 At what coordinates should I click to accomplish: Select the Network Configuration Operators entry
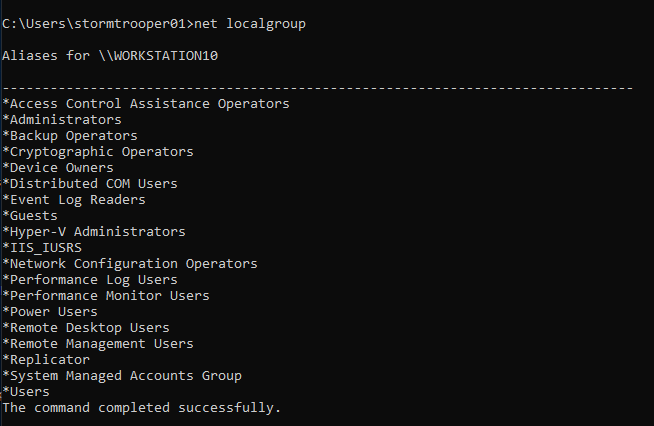130,264
